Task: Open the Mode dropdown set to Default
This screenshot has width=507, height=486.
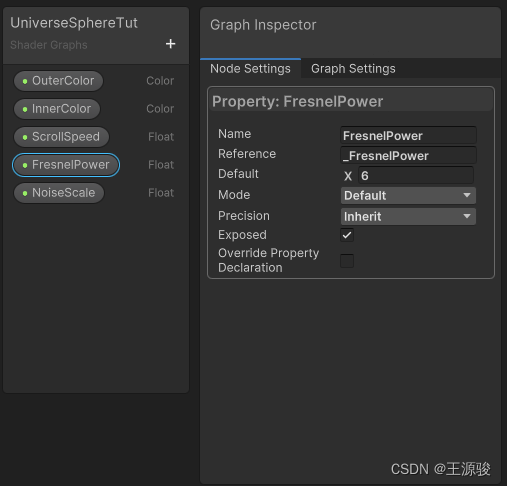Action: (408, 195)
